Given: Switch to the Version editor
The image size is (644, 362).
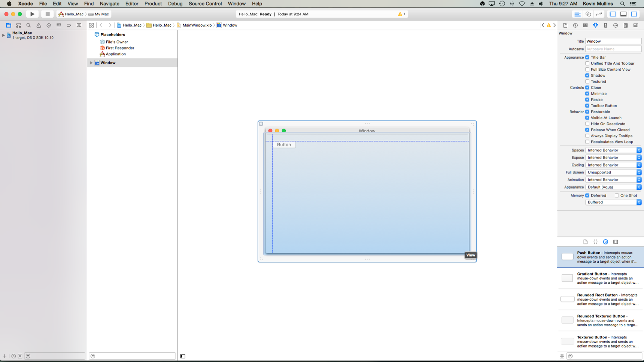Looking at the screenshot, I should pyautogui.click(x=599, y=14).
